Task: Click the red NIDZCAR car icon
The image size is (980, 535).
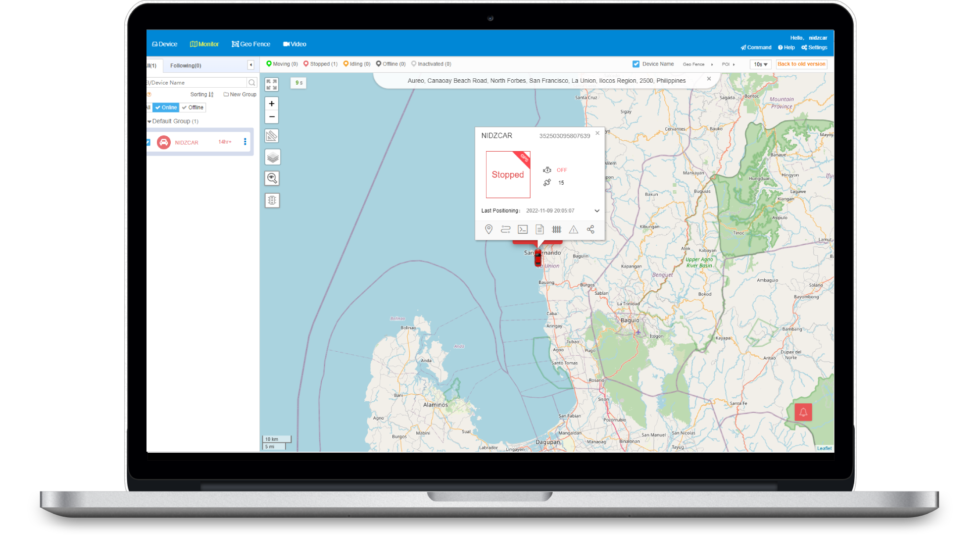Action: tap(164, 142)
